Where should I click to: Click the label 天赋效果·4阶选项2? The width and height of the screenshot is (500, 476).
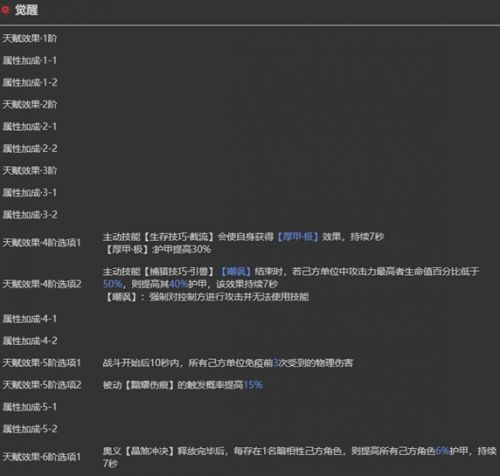point(42,284)
